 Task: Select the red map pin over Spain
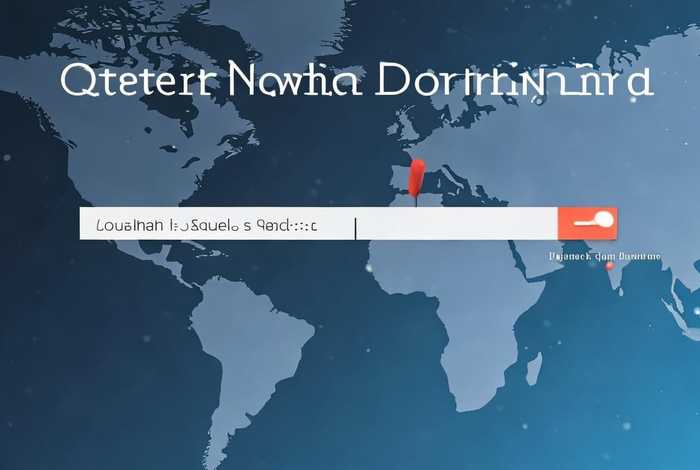(418, 175)
